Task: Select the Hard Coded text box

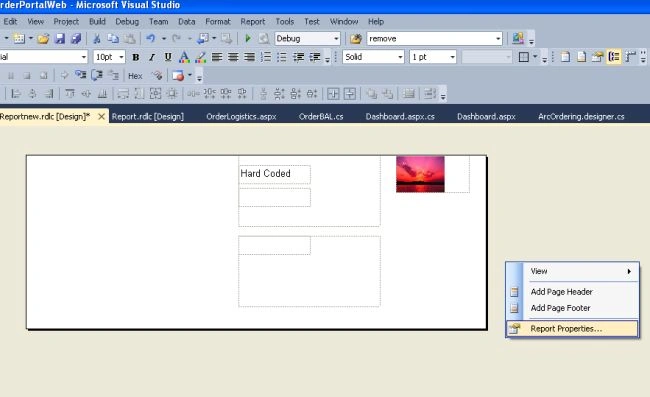Action: click(274, 174)
